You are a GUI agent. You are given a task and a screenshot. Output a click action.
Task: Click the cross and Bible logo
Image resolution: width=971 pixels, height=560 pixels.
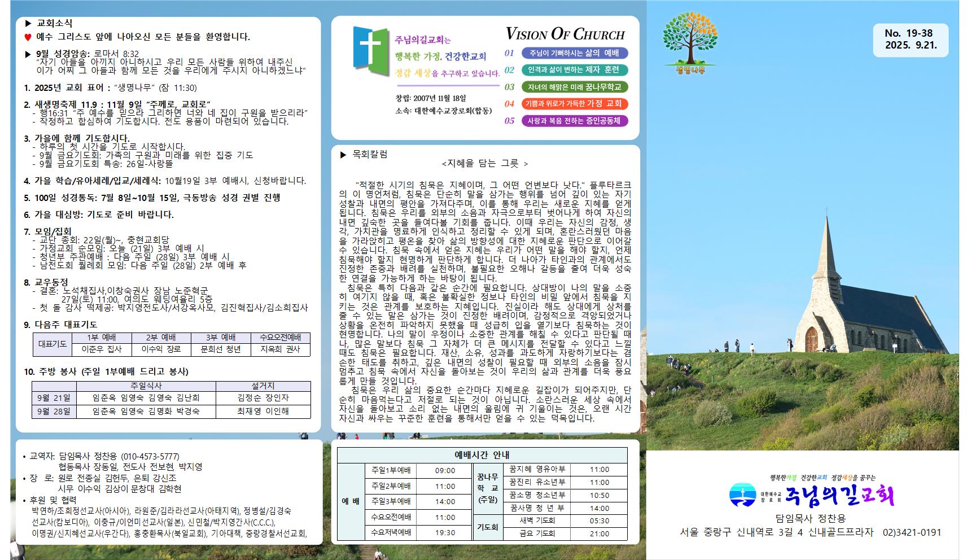click(370, 53)
